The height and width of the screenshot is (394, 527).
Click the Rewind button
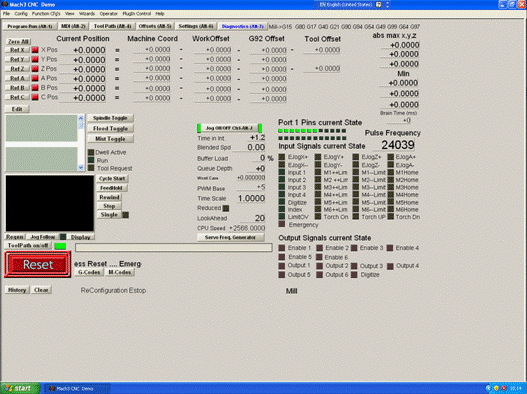click(x=109, y=197)
